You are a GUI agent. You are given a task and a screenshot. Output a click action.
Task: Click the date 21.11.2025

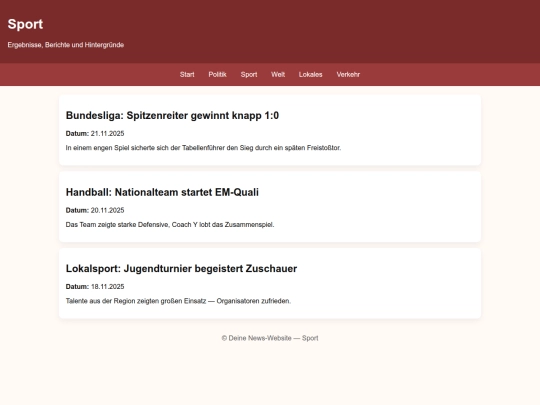coord(107,133)
